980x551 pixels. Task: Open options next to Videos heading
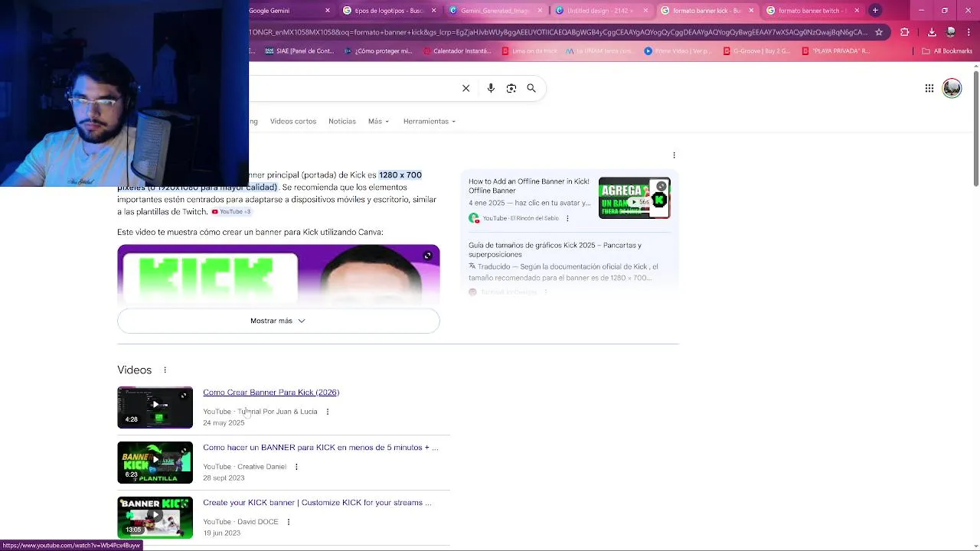coord(165,370)
